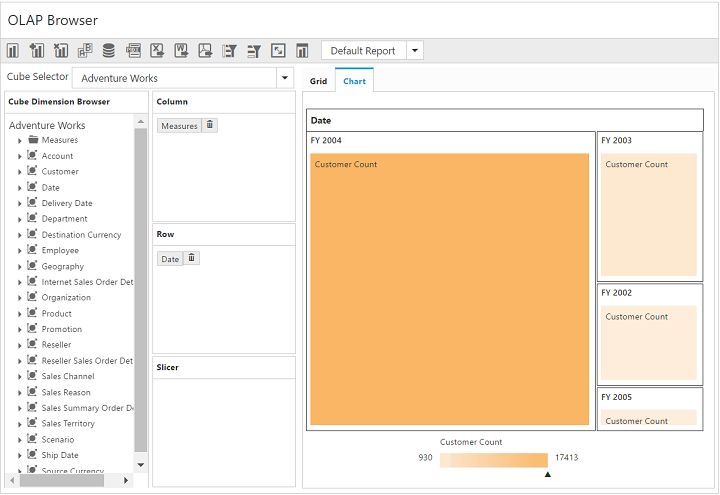Click the Employee dimension icon
This screenshot has height=495, width=720.
coord(32,249)
